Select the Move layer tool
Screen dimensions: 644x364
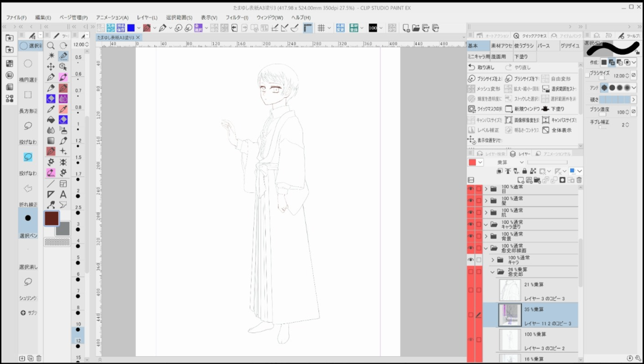[51, 67]
